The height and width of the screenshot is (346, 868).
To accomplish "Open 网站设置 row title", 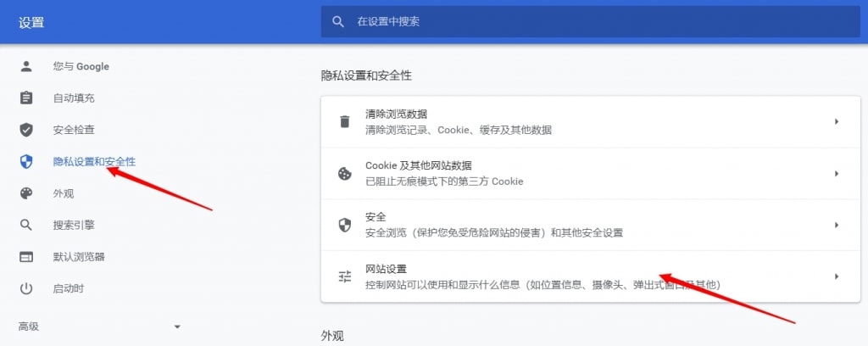I will pyautogui.click(x=387, y=269).
